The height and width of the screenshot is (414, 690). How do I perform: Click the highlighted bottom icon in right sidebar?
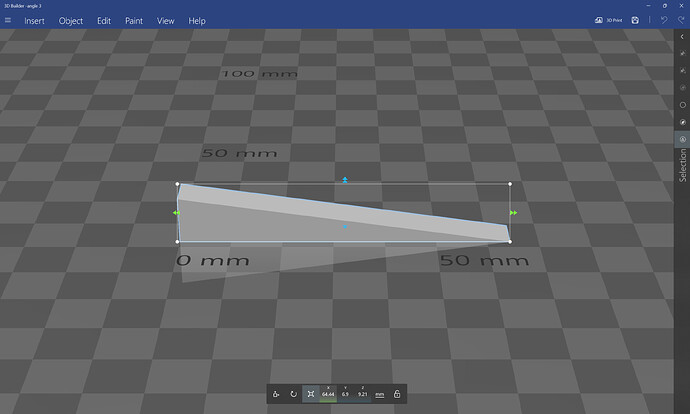[682, 139]
